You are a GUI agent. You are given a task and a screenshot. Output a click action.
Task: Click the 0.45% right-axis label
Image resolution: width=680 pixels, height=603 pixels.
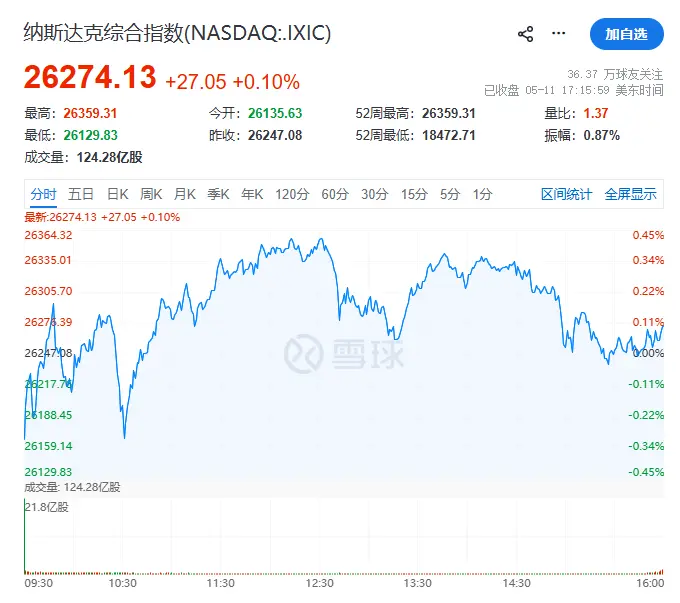pyautogui.click(x=648, y=235)
